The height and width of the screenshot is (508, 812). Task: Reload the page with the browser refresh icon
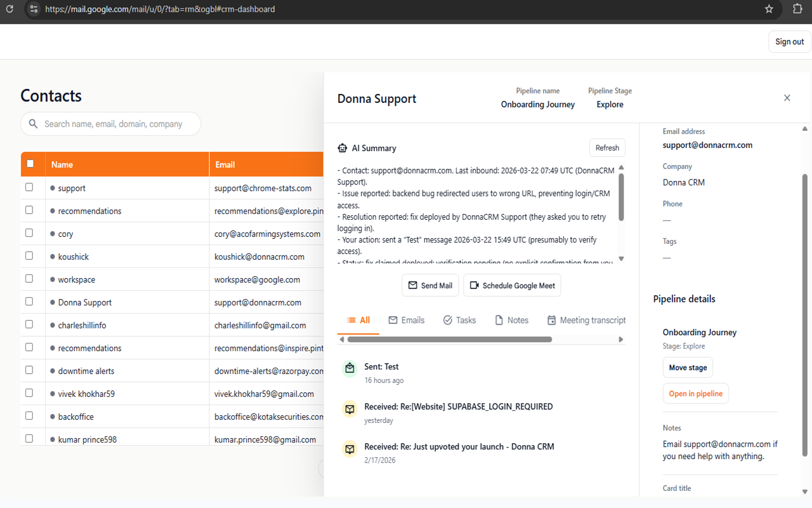[x=10, y=9]
